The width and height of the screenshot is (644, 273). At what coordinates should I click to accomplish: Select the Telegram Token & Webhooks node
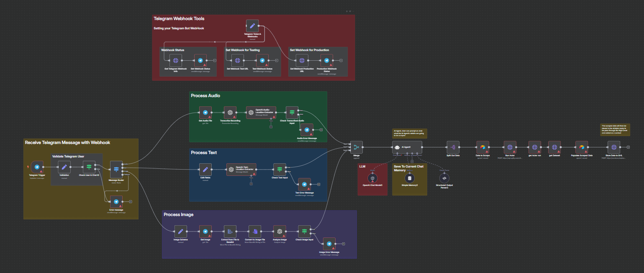tap(252, 26)
